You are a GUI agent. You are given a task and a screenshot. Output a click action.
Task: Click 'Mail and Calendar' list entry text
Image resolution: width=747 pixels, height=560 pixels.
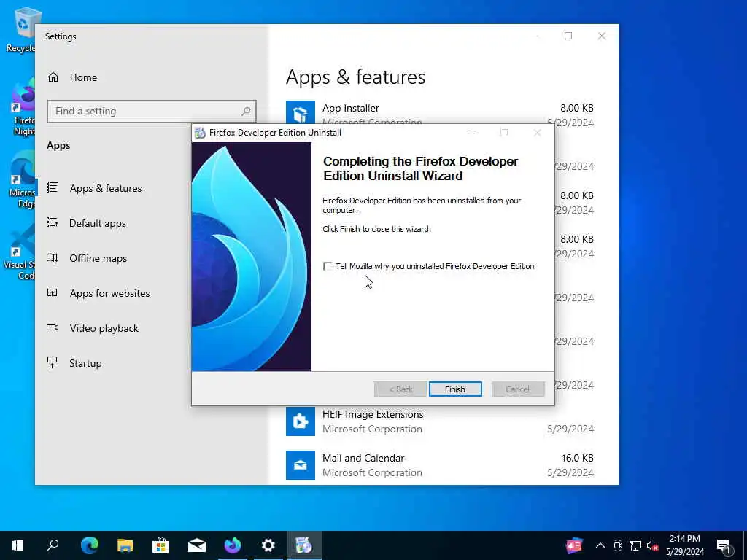tap(363, 458)
